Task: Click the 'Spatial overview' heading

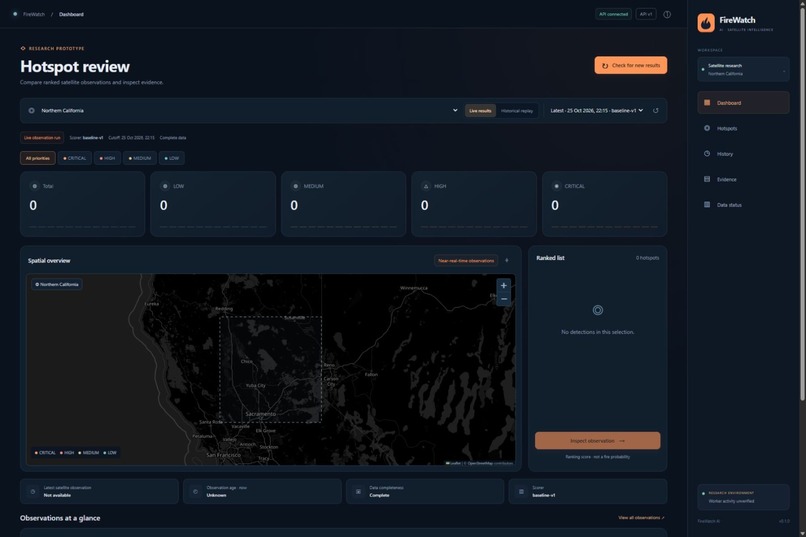Action: coord(49,261)
